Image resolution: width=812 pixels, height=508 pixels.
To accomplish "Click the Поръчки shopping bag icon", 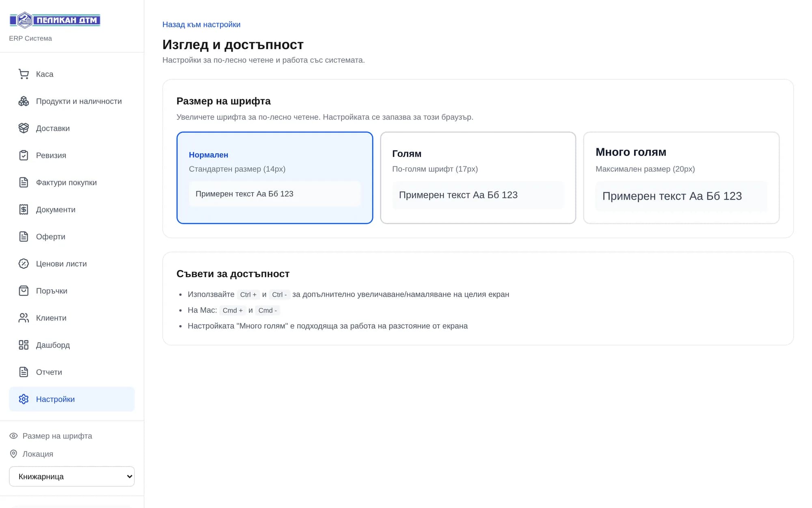I will click(x=24, y=291).
